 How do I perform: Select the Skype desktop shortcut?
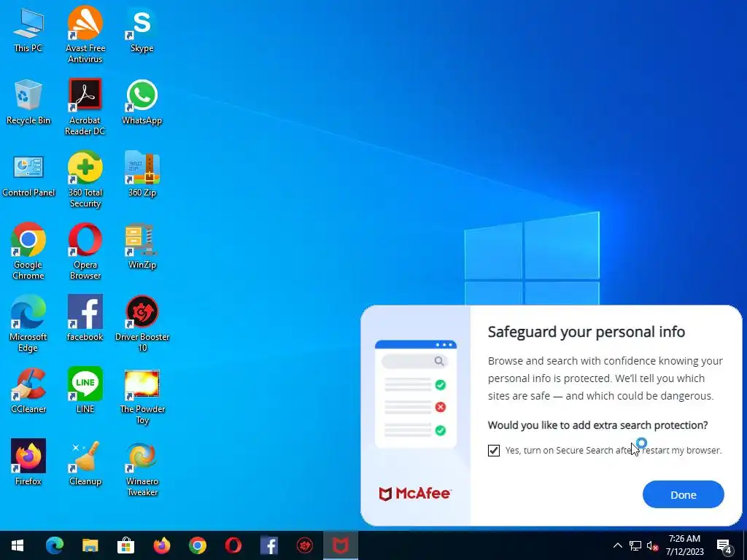[x=142, y=31]
